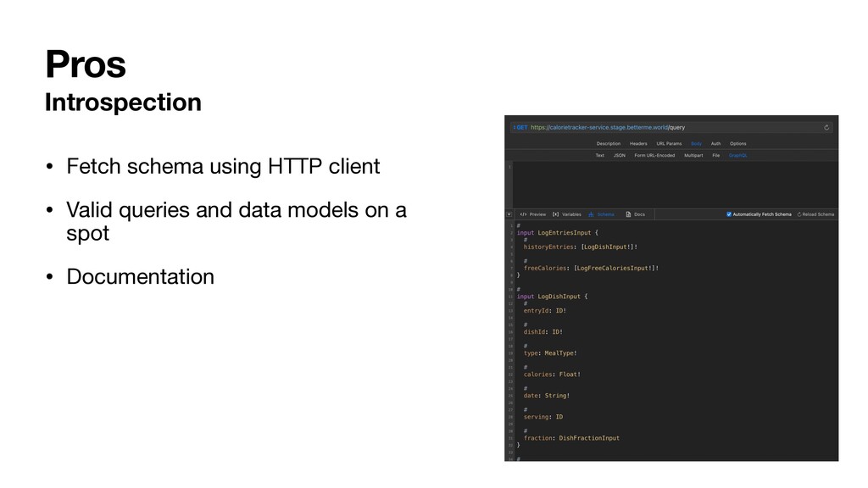Open the Description tab
Image resolution: width=868 pixels, height=488 pixels.
click(609, 143)
